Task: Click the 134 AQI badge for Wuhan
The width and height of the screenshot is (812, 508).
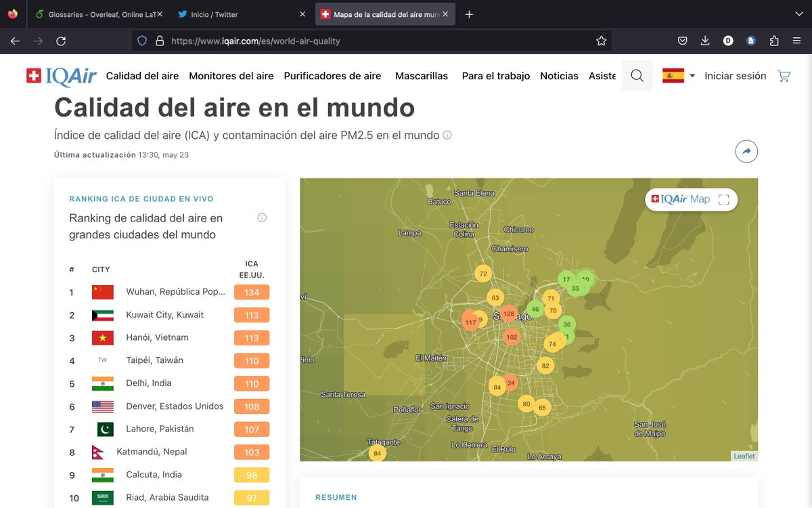Action: coord(252,293)
